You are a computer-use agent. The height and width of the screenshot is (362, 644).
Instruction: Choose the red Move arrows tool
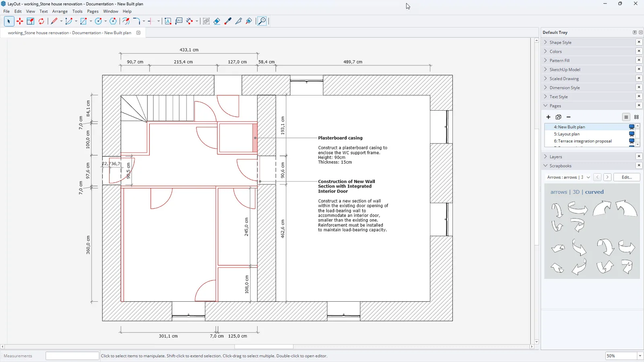[19, 21]
